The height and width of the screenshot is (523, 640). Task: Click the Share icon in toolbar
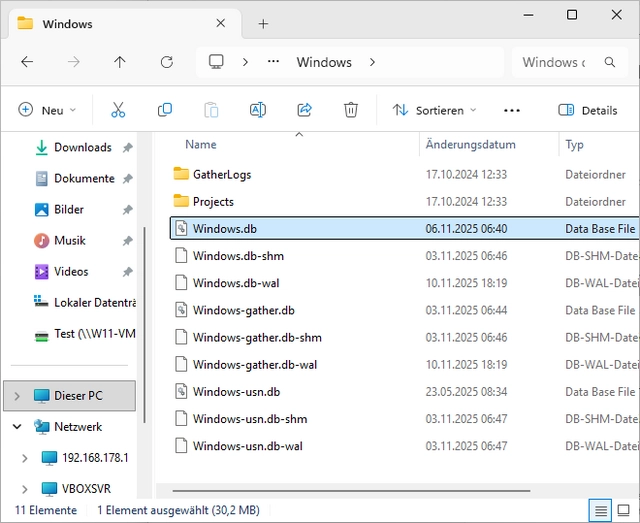click(x=304, y=110)
